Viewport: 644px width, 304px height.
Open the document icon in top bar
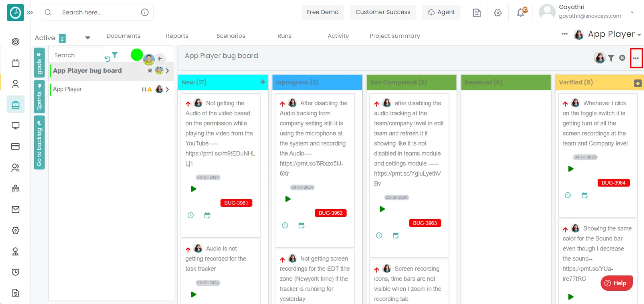click(477, 13)
